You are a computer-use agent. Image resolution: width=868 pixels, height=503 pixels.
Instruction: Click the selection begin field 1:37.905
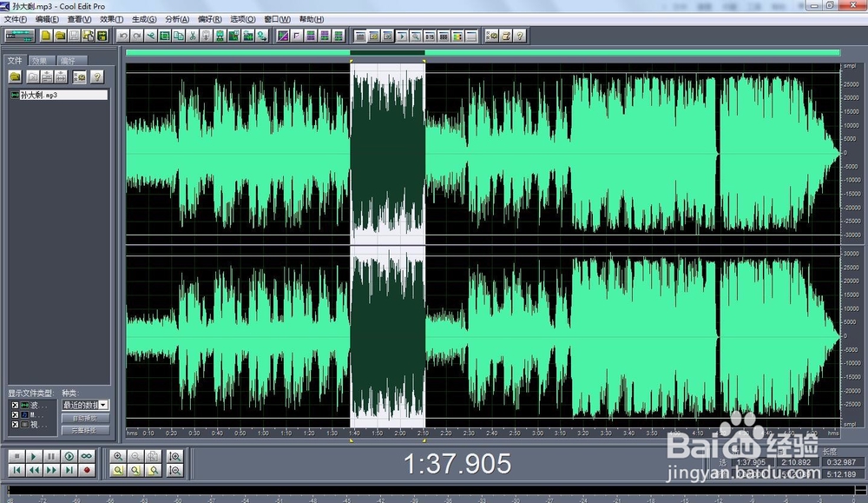[751, 462]
